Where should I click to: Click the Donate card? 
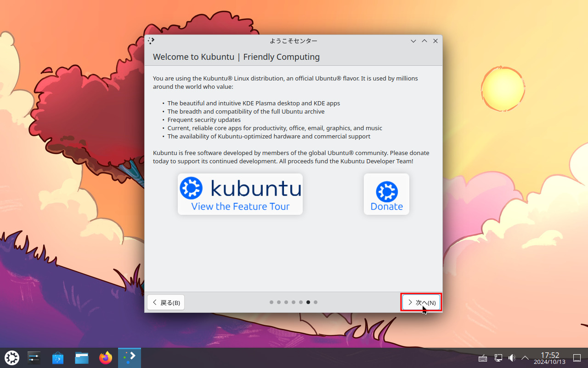[386, 194]
